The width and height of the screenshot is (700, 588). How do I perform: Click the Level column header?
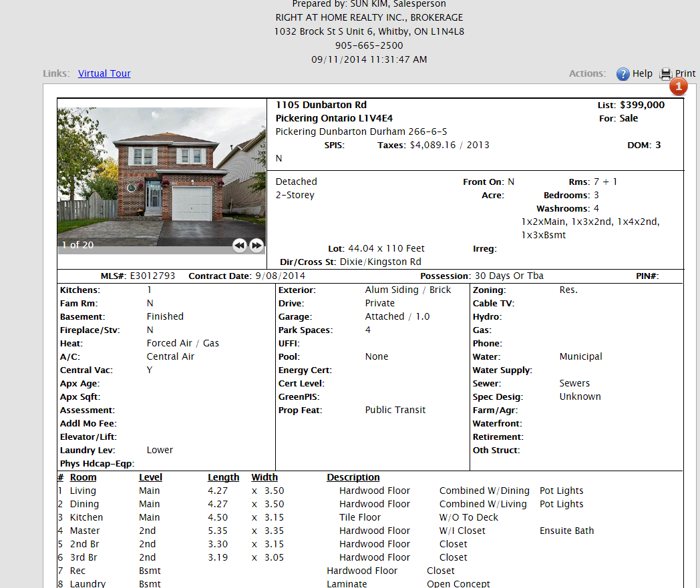click(x=150, y=477)
